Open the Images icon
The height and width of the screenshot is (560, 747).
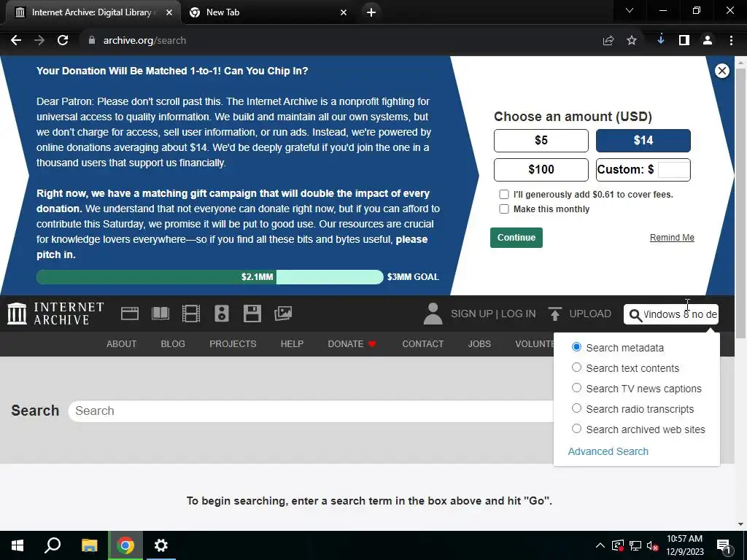[x=283, y=314]
